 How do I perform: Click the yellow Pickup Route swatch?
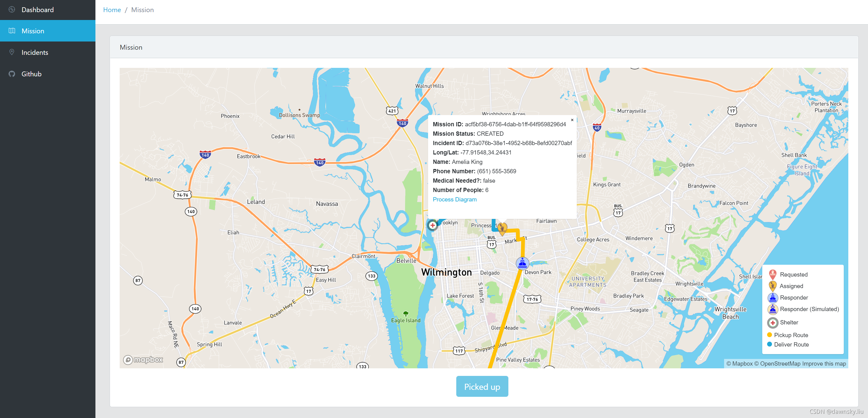pos(769,335)
